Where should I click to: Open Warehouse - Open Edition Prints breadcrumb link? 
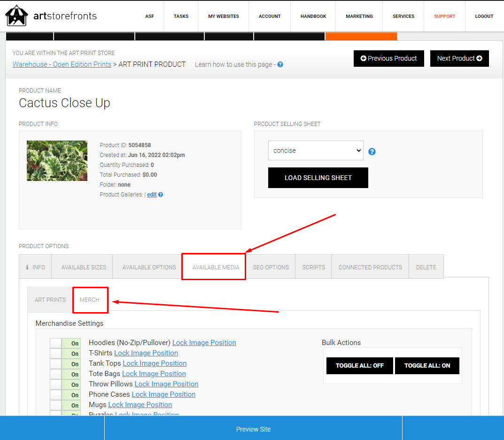(62, 64)
